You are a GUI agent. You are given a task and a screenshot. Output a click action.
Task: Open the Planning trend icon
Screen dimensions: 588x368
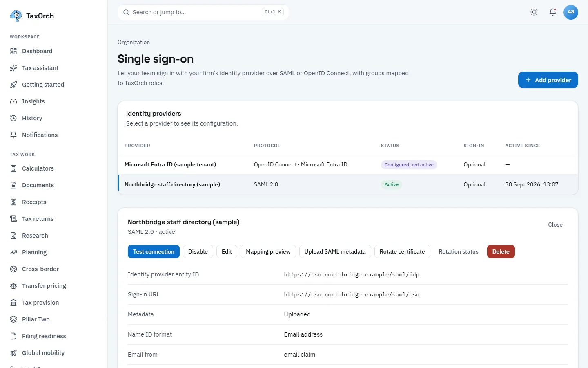click(x=13, y=252)
